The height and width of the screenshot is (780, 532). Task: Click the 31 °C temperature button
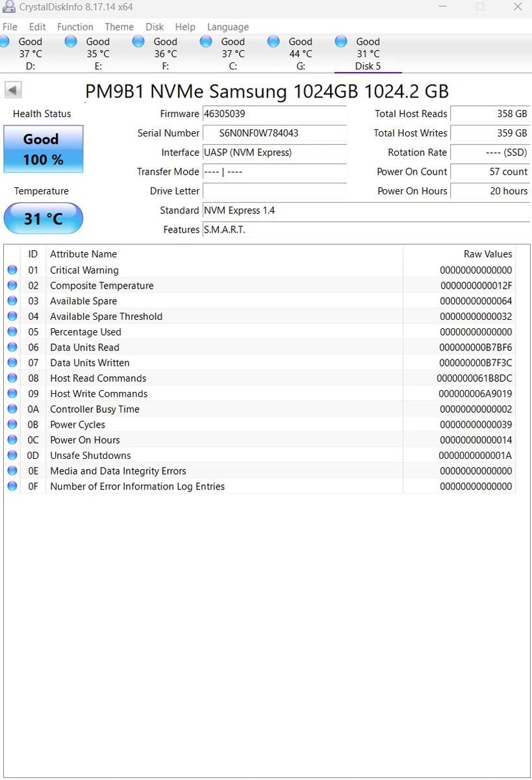pos(44,218)
